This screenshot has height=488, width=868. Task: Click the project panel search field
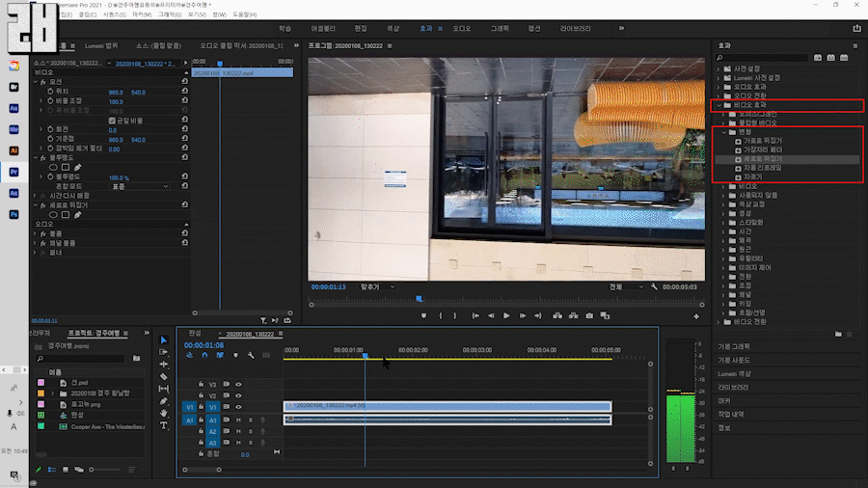pos(82,358)
